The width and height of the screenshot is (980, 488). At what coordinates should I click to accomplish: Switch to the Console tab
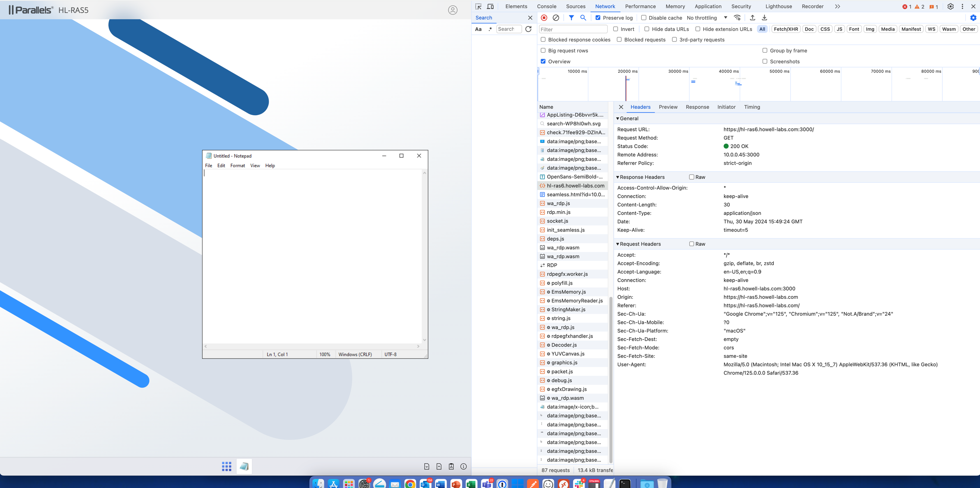(x=546, y=6)
